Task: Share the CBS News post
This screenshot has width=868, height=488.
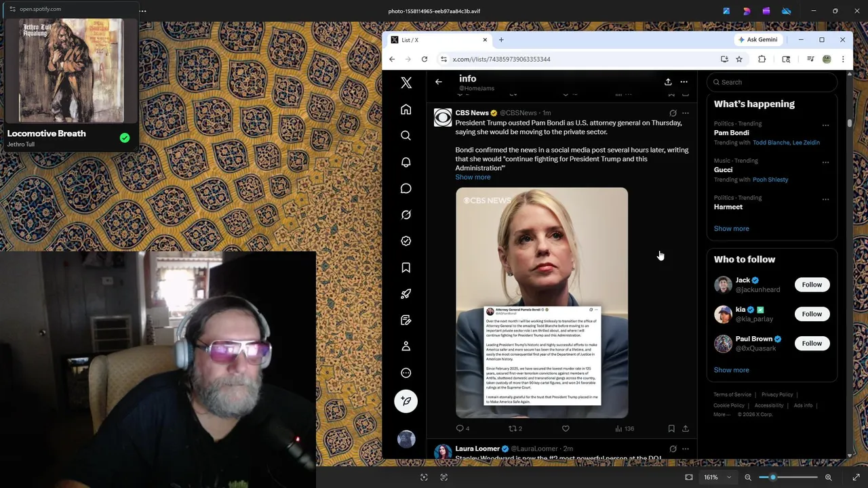Action: tap(686, 428)
